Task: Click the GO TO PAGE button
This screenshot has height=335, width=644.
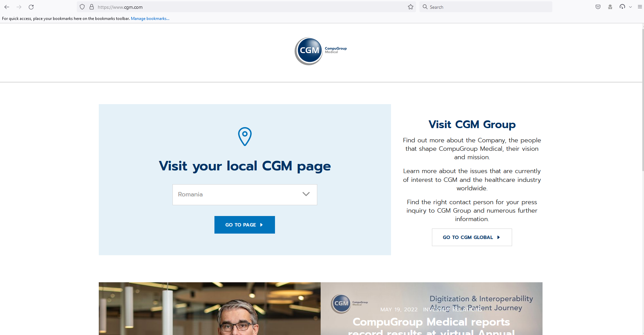Action: 245,224
